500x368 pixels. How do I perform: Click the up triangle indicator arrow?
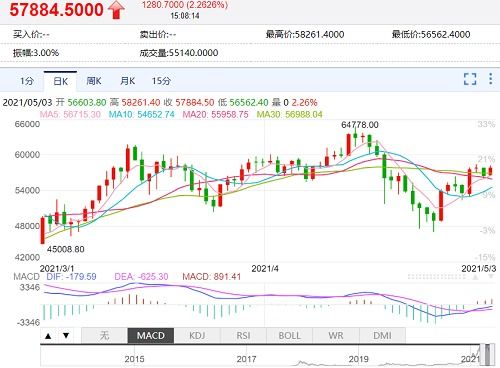(x=48, y=336)
